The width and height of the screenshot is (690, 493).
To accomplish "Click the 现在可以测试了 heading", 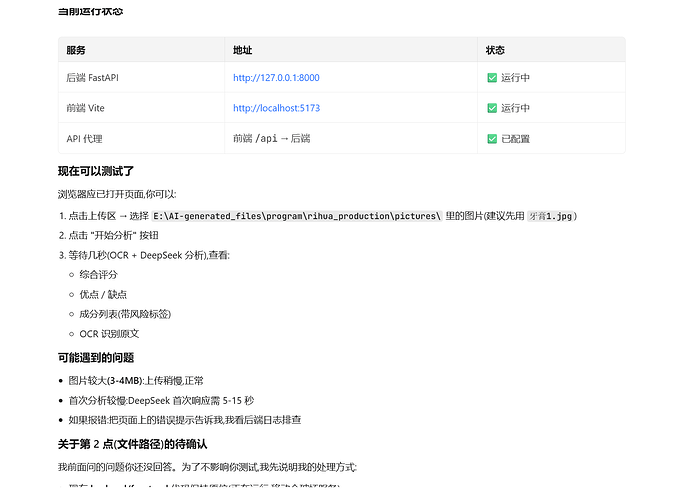I will pos(96,171).
